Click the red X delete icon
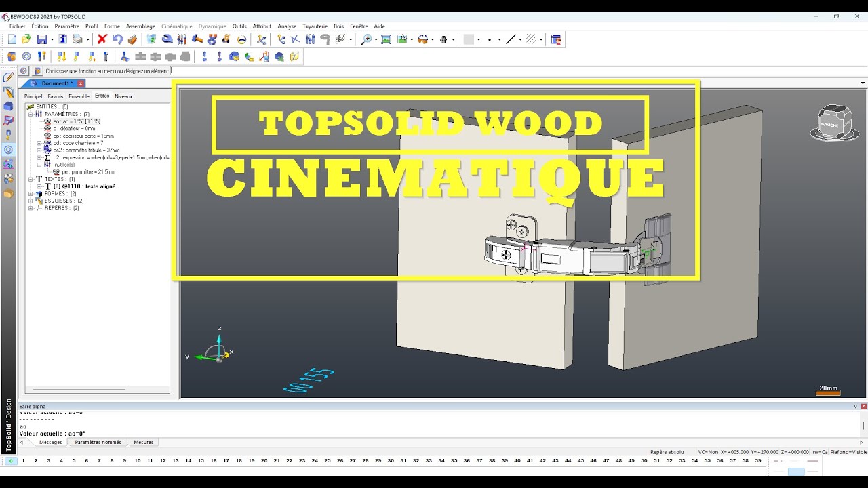868x488 pixels. 102,39
